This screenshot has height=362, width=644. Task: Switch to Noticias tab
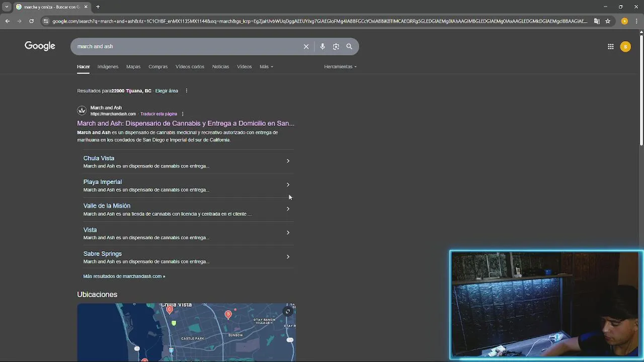(220, 66)
